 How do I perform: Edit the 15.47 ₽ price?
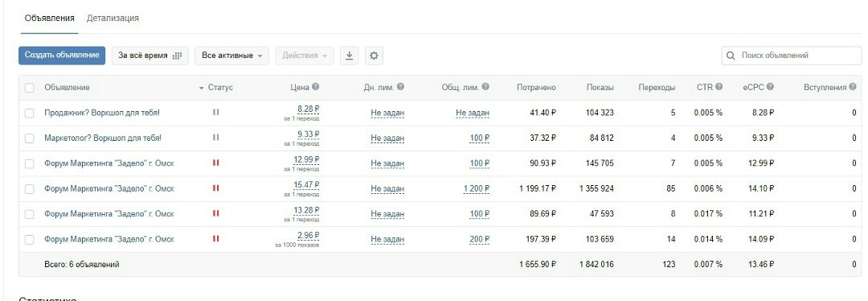(306, 185)
